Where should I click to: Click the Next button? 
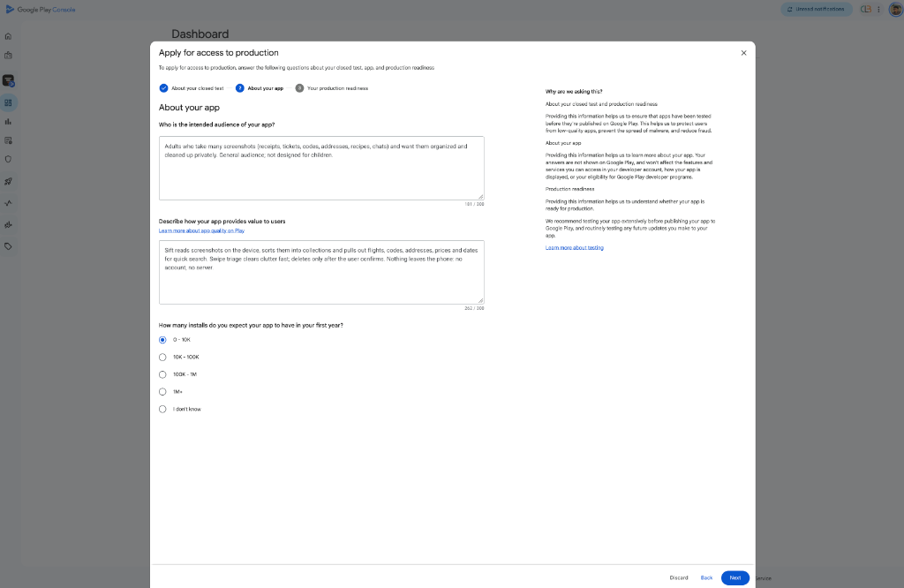tap(735, 577)
